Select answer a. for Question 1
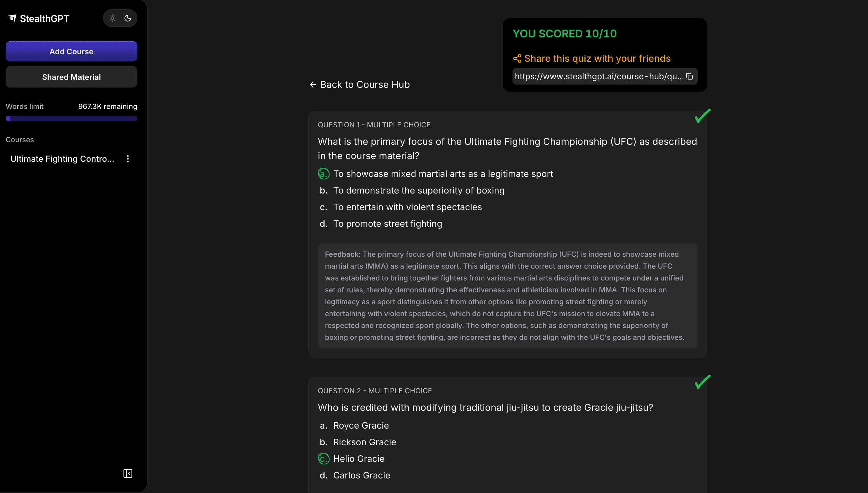This screenshot has width=868, height=493. tap(324, 174)
